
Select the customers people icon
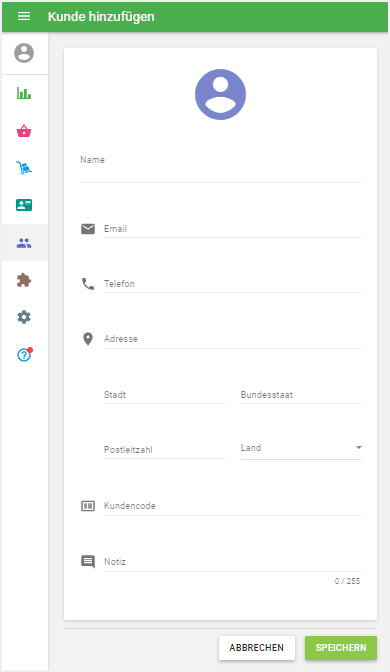tap(24, 243)
